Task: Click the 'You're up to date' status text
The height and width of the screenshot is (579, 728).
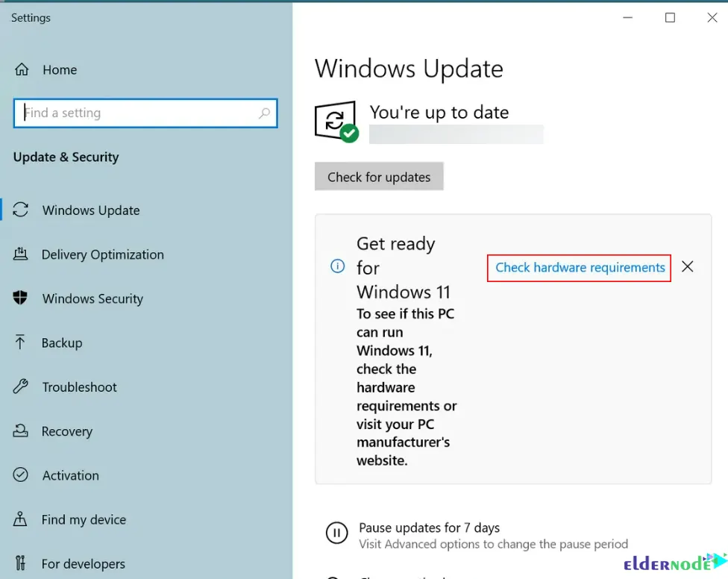Action: [439, 113]
